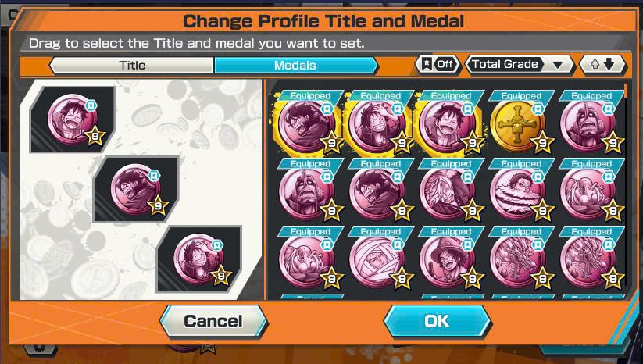Click the middle equipped medal slot
Screen dimensions: 643x364
pyautogui.click(x=136, y=189)
